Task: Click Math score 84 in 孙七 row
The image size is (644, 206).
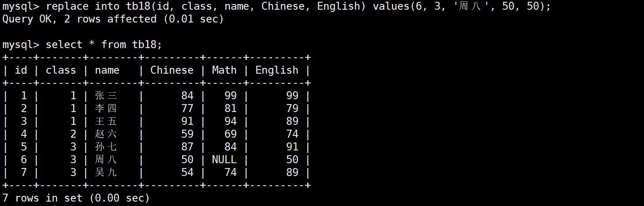Action: point(231,147)
